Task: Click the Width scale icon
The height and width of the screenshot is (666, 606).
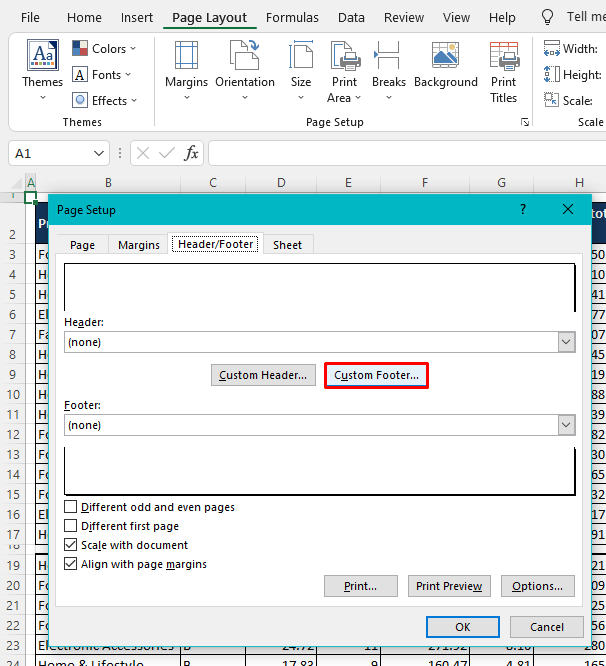Action: point(552,48)
